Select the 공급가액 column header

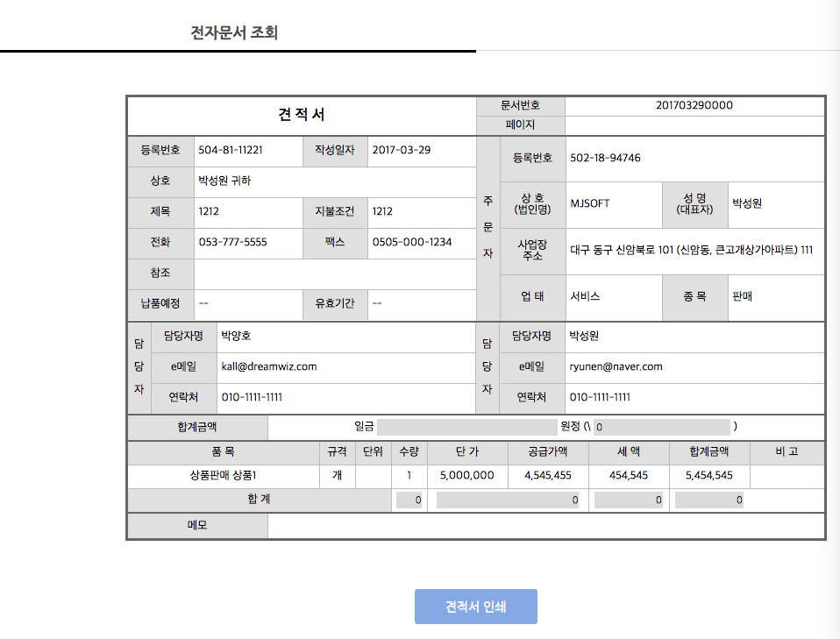[x=548, y=452]
